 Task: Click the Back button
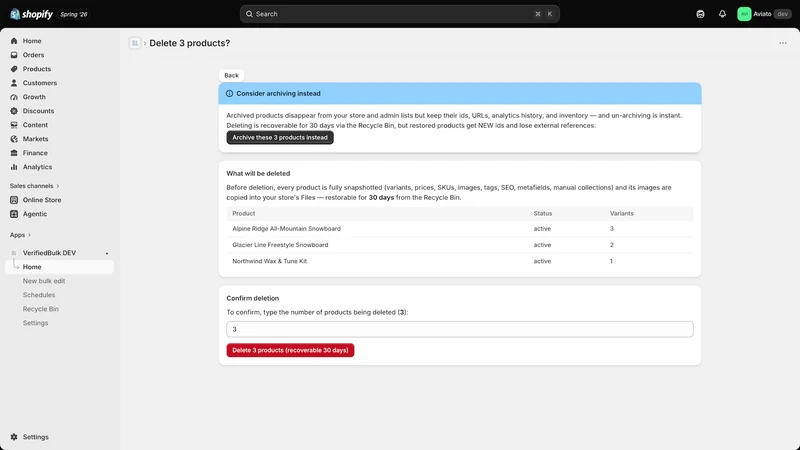pyautogui.click(x=231, y=76)
